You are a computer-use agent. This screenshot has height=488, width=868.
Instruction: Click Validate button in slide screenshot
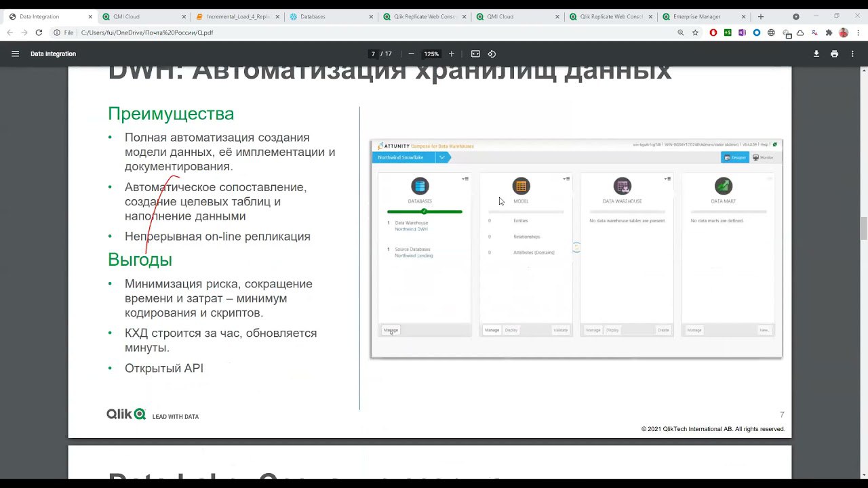coord(561,330)
